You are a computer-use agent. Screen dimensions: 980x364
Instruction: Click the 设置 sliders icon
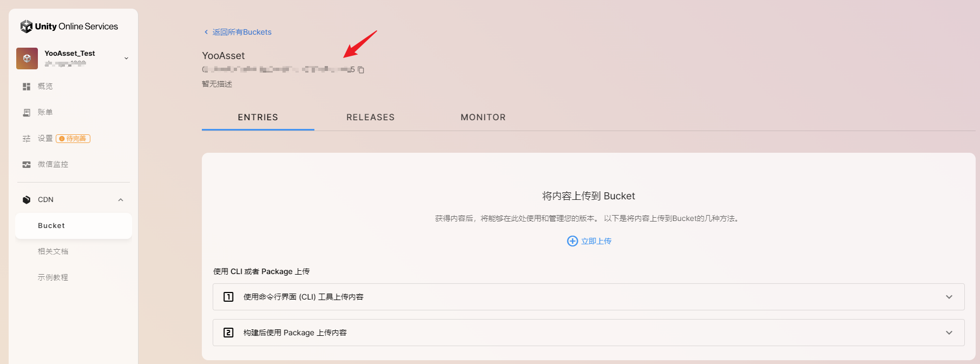(x=27, y=139)
